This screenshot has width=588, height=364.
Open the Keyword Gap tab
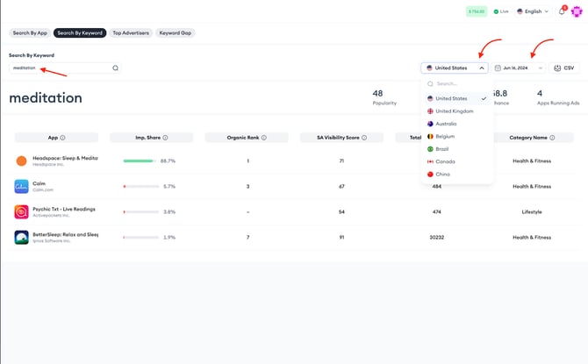[x=176, y=33]
